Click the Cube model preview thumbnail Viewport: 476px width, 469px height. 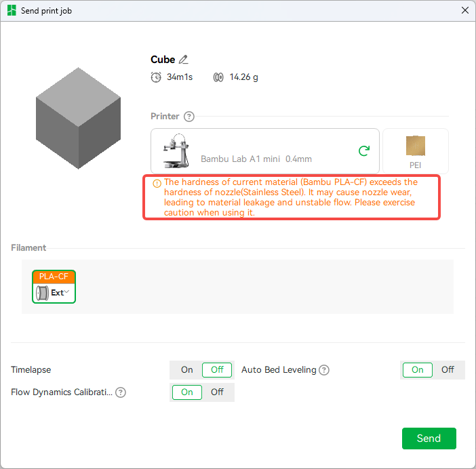(79, 118)
